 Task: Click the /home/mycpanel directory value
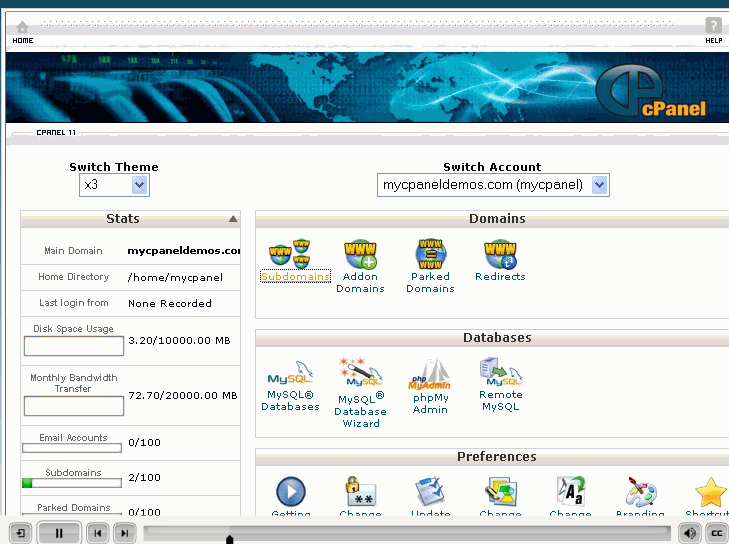click(175, 278)
